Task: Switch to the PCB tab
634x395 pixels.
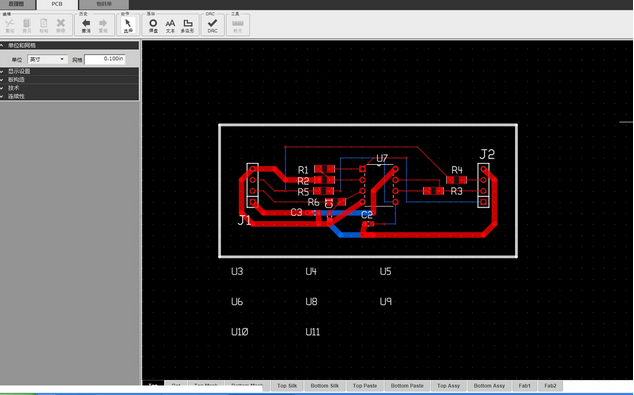Action: coord(57,4)
